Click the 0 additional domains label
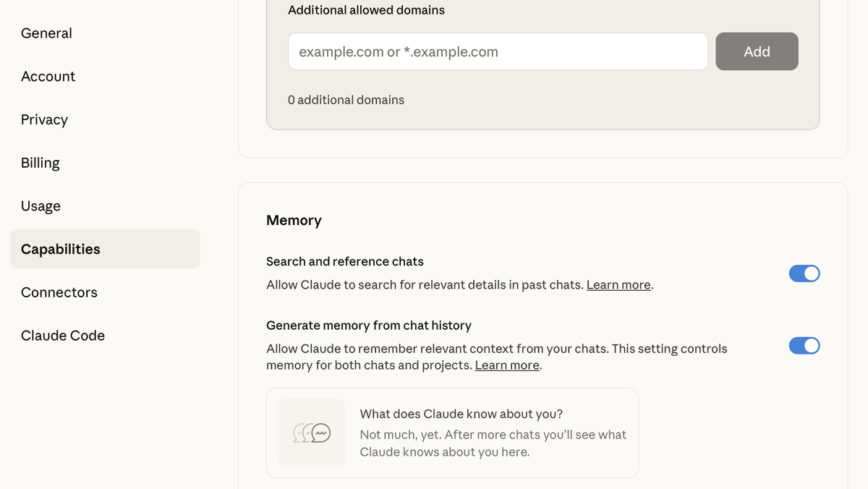The height and width of the screenshot is (489, 868). (346, 100)
